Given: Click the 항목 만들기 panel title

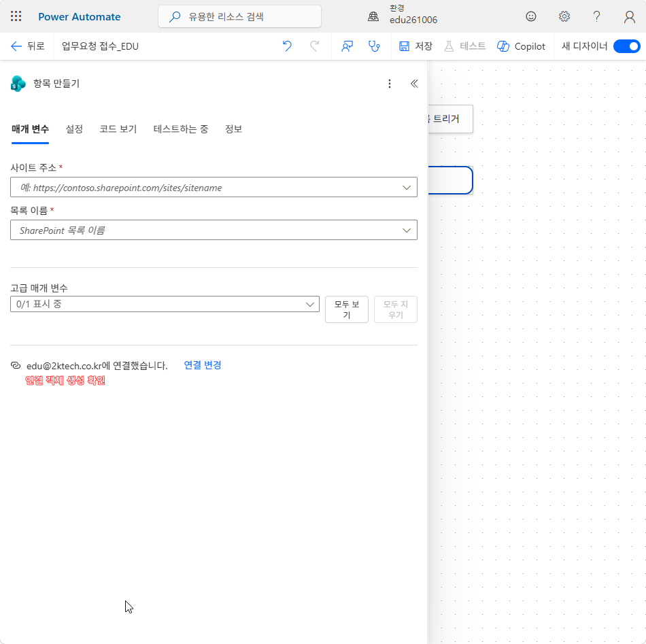Looking at the screenshot, I should (x=56, y=84).
